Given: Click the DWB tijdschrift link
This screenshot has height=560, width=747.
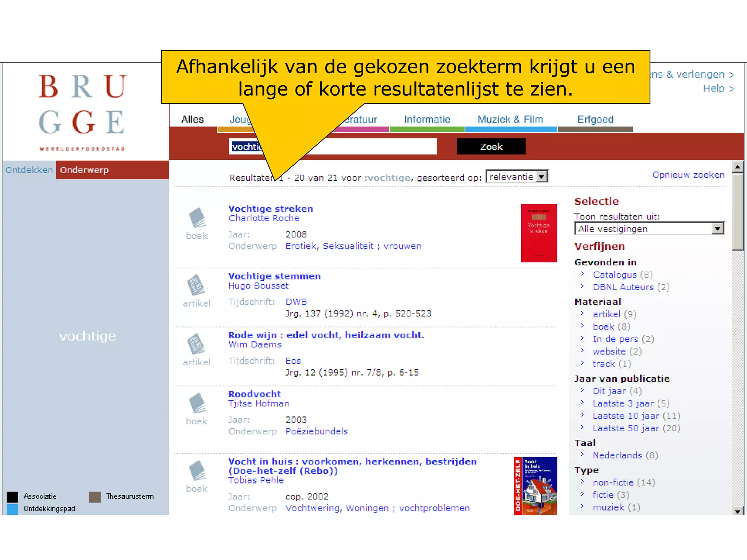Looking at the screenshot, I should tap(296, 302).
